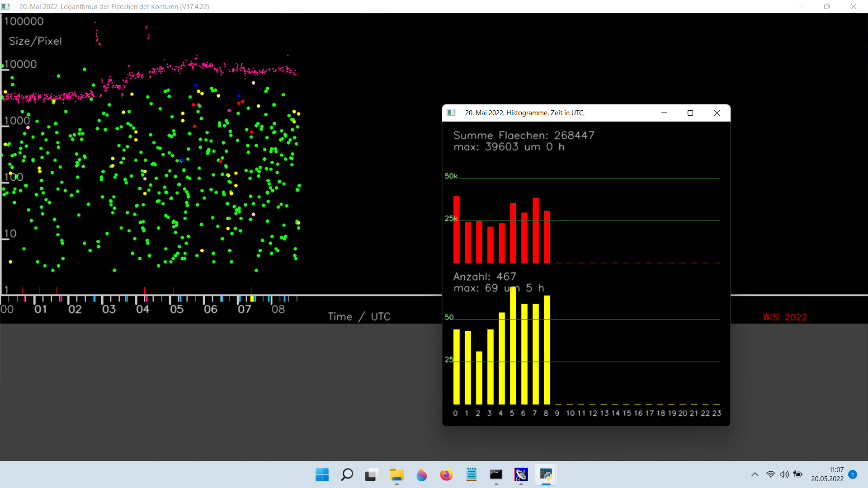Open Firefox from the taskbar

446,475
